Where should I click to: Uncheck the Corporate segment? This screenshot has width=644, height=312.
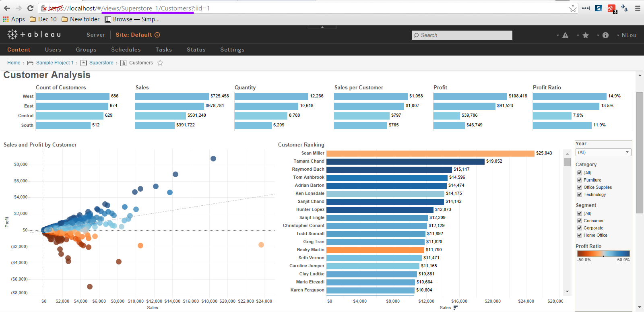pos(580,228)
